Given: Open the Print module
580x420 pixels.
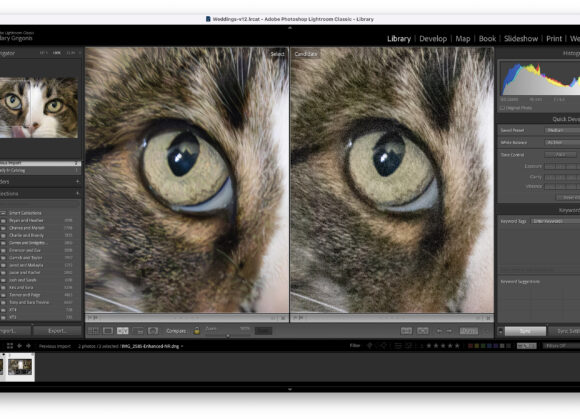Looking at the screenshot, I should 554,38.
